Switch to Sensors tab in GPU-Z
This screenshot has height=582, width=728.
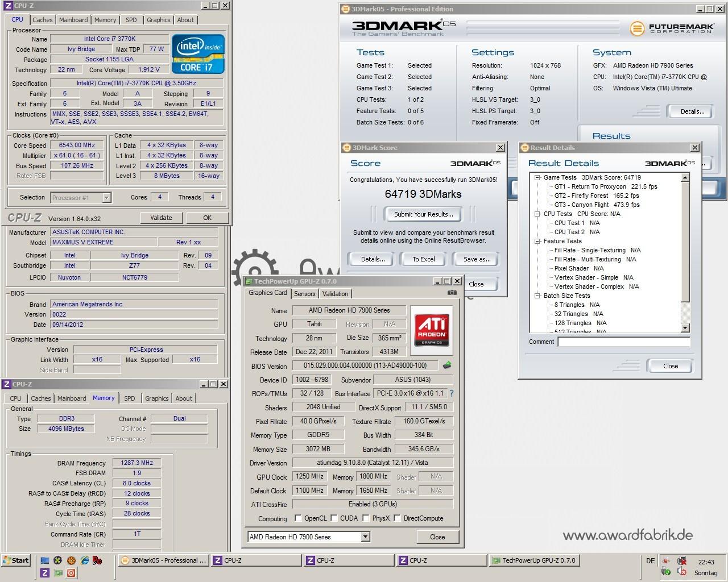304,294
